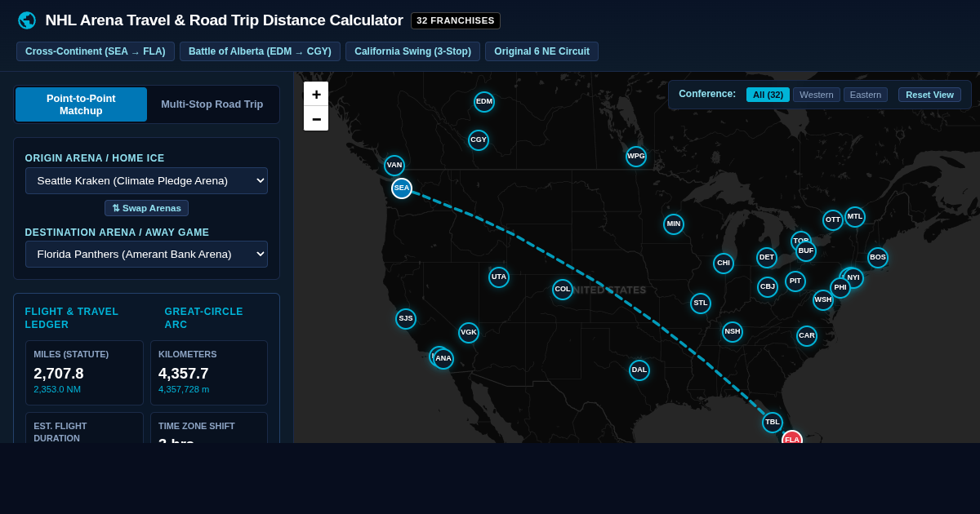980x514 pixels.
Task: Select the WPG arena marker
Action: 636,157
